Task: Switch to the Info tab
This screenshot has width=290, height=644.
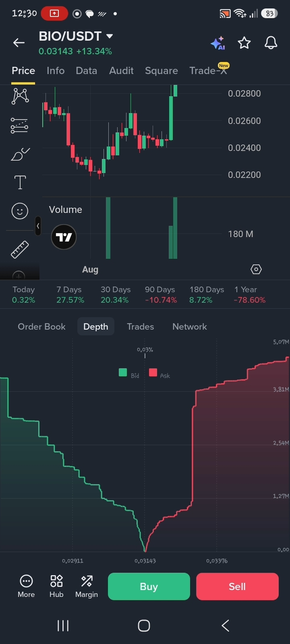Action: [x=56, y=71]
